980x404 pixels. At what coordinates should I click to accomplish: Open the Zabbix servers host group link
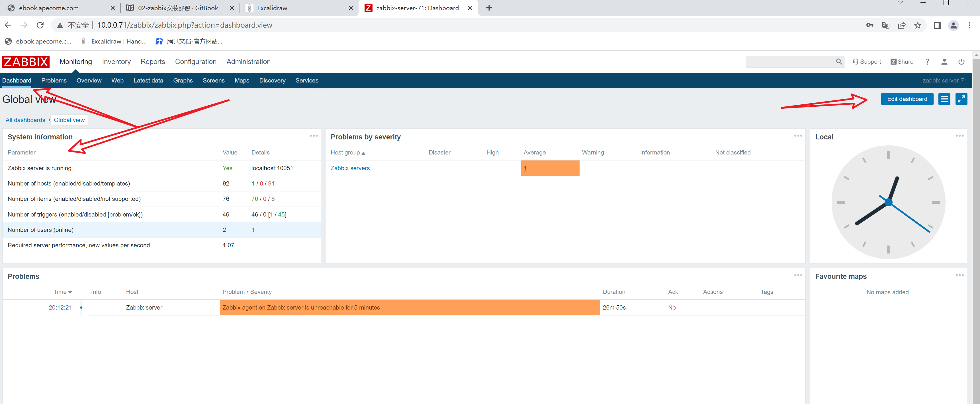(350, 168)
